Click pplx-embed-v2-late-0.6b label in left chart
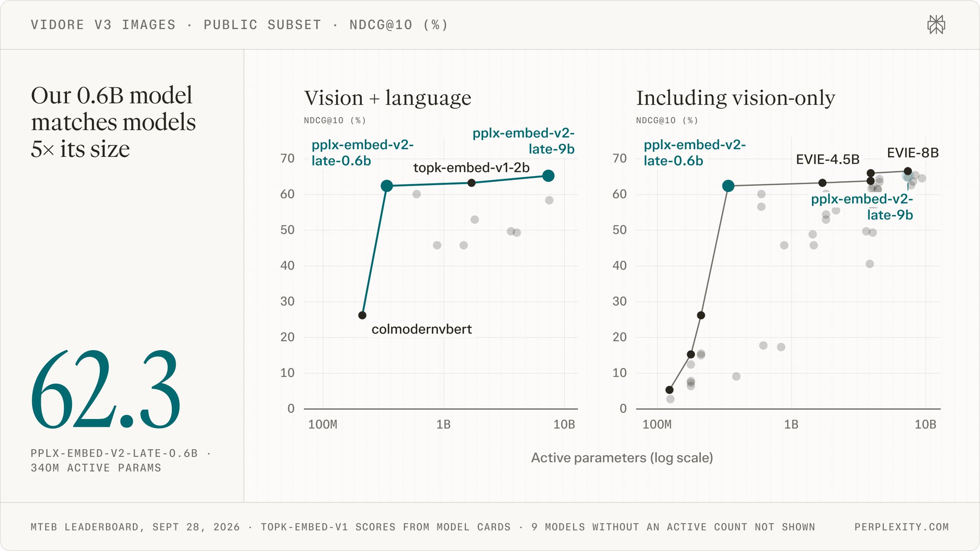 click(x=362, y=153)
